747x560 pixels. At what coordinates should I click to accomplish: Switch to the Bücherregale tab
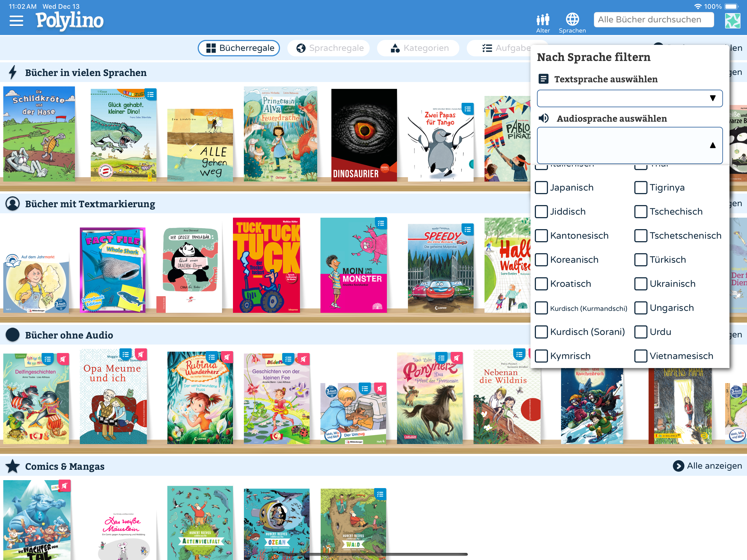click(239, 48)
